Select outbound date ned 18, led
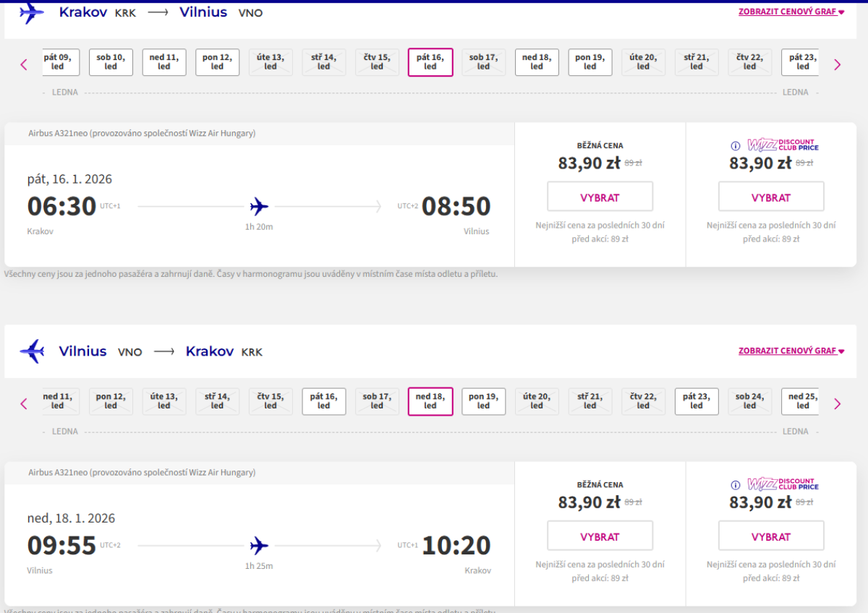The height and width of the screenshot is (613, 868). 536,62
